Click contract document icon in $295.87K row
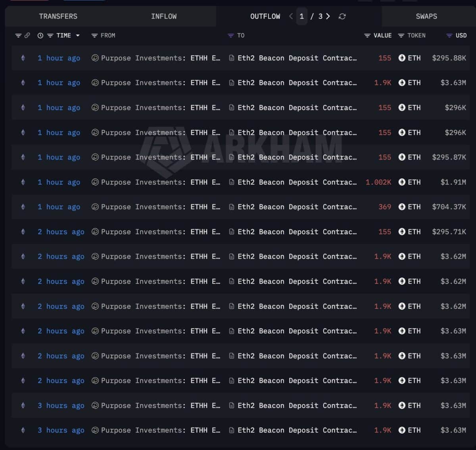Viewport: 476px width, 450px height. pos(232,157)
